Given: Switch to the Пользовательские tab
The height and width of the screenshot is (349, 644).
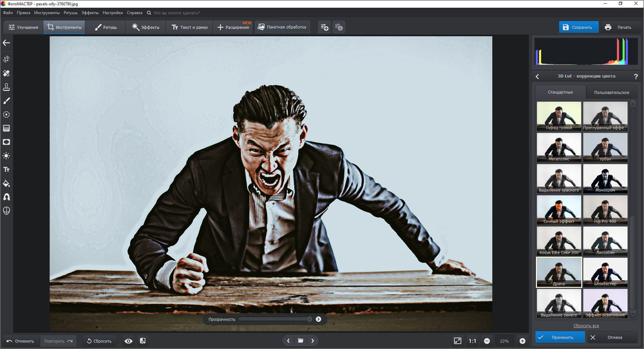Looking at the screenshot, I should click(611, 93).
